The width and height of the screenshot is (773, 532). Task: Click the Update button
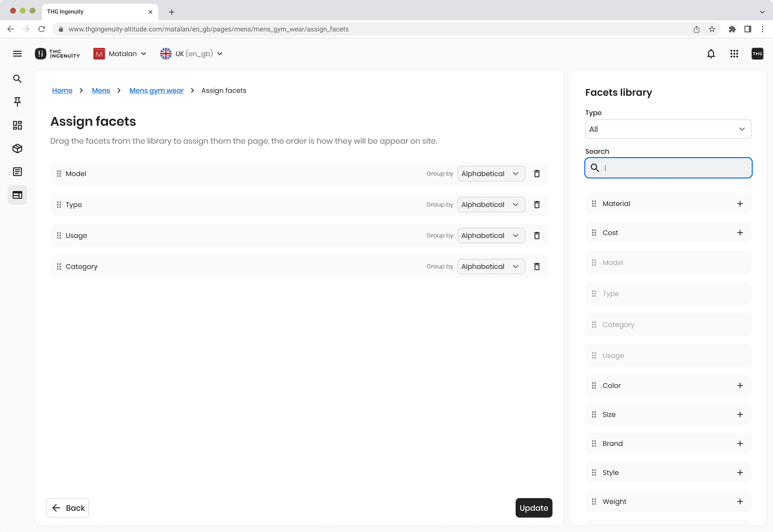[534, 508]
